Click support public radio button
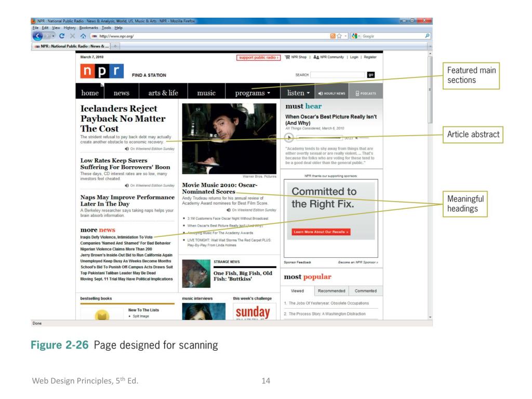Viewport: 532px width, 399px height. point(259,58)
